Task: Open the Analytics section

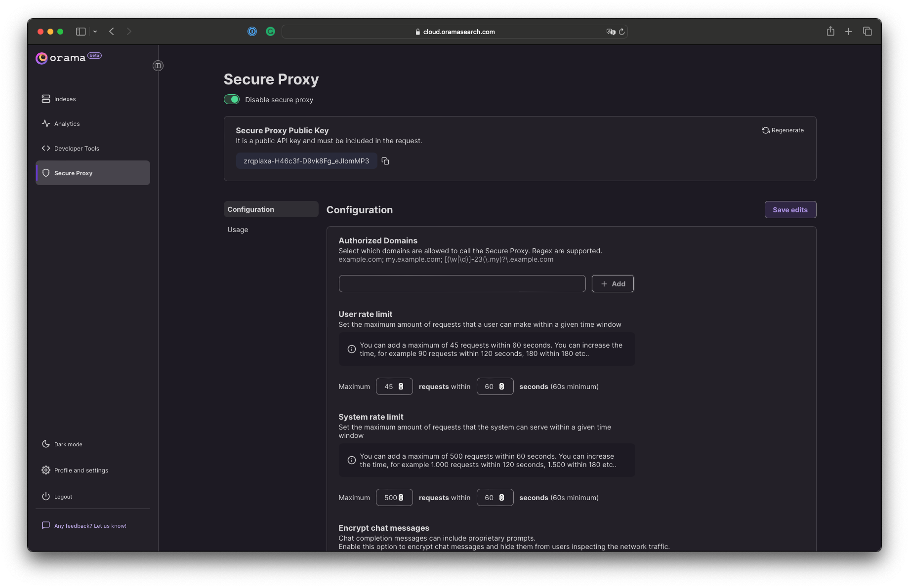Action: pyautogui.click(x=93, y=123)
